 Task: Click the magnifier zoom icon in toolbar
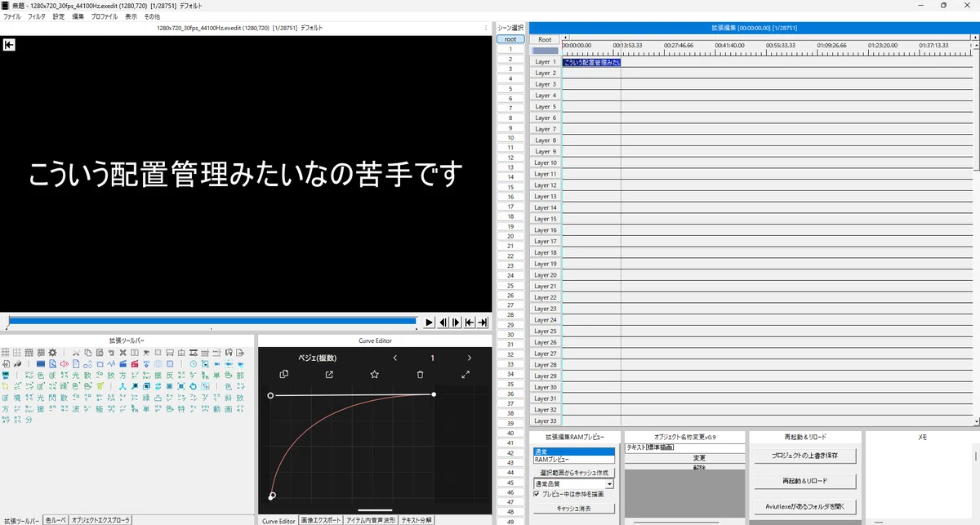tap(135, 386)
